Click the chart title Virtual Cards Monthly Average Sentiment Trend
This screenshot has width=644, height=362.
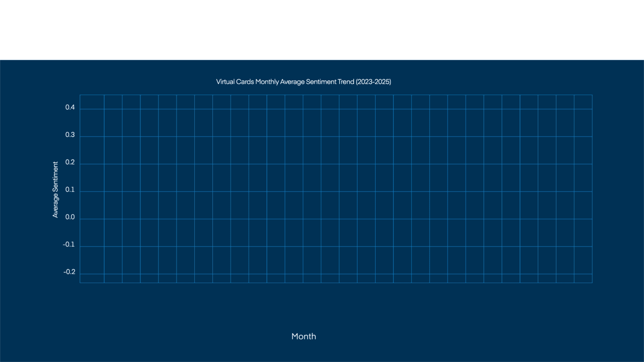tap(303, 82)
